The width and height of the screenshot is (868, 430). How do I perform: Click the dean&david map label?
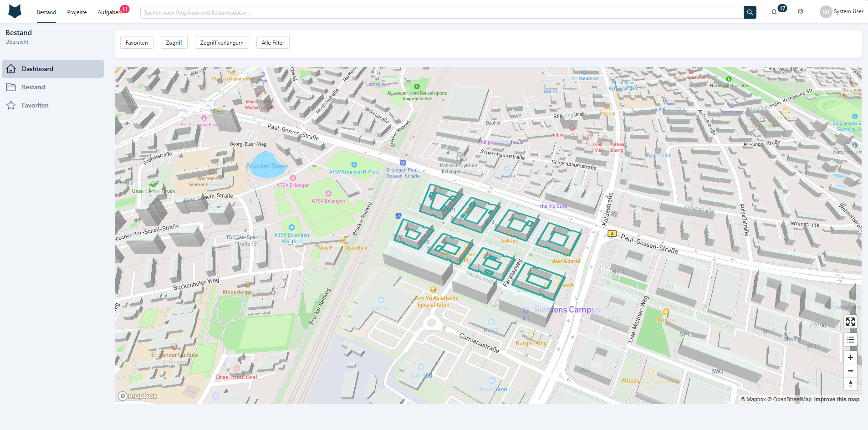566,261
